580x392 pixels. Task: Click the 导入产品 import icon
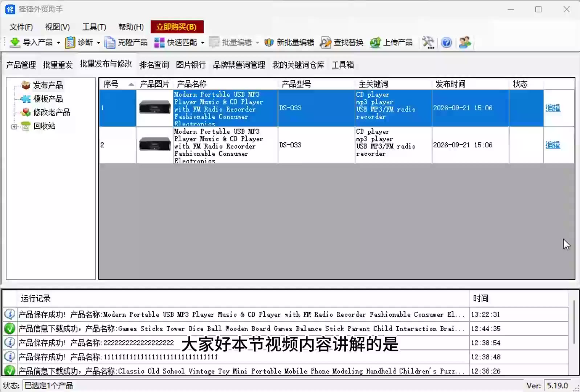(x=15, y=42)
